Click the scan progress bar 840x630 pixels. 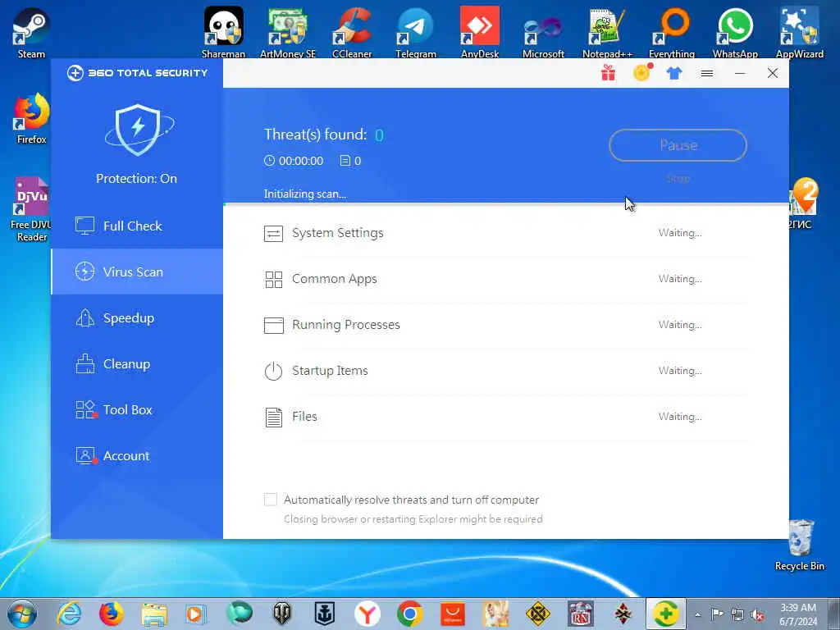click(x=506, y=204)
